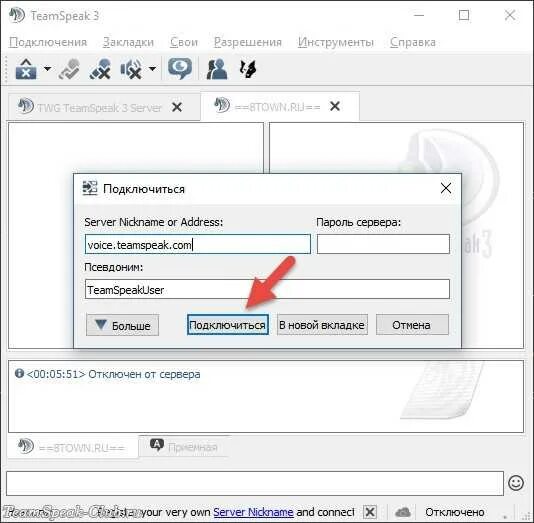The width and height of the screenshot is (534, 523).
Task: Click the subscribe to channels toolbar icon
Action: (x=69, y=69)
